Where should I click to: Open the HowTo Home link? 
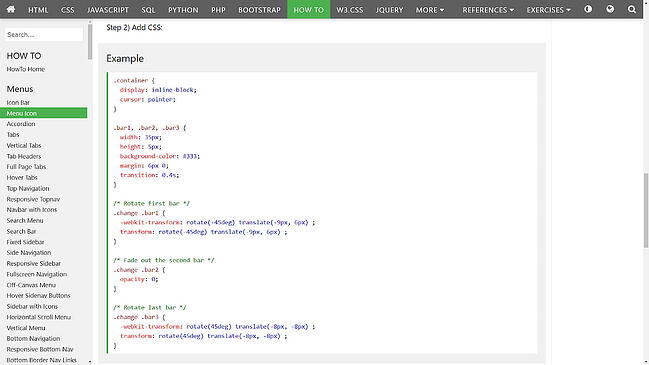tap(26, 69)
